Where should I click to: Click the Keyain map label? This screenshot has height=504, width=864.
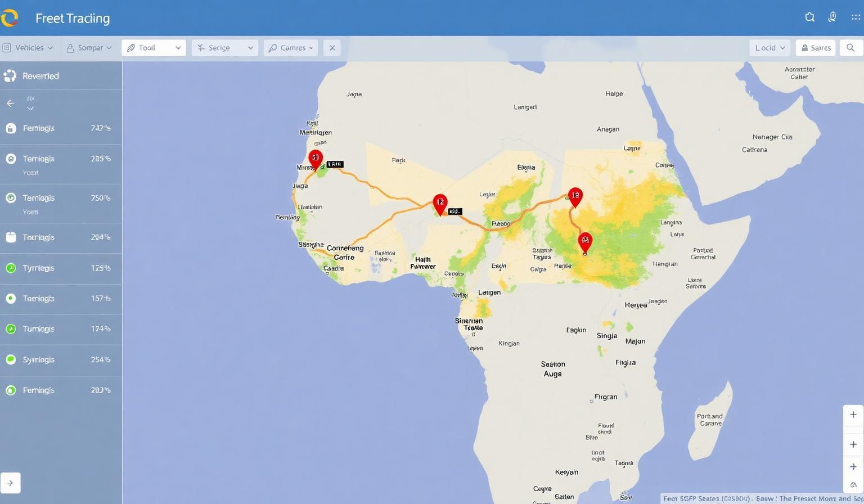(566, 472)
